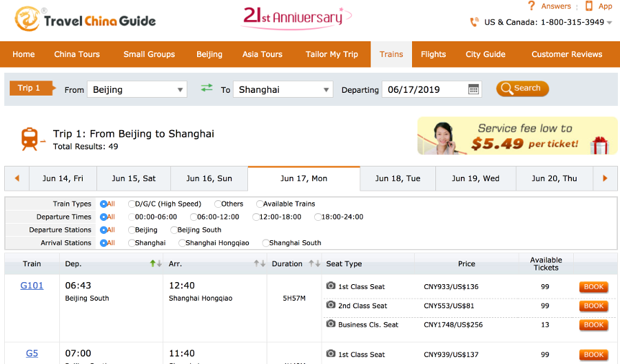Click the Trip 1 label tag
The image size is (620, 364).
32,88
